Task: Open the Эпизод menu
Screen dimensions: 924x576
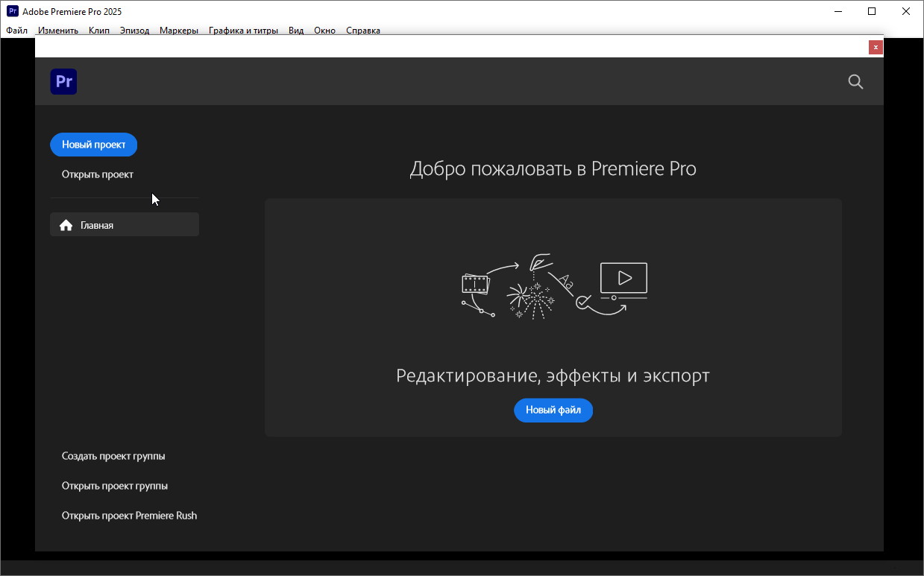Action: [x=135, y=31]
